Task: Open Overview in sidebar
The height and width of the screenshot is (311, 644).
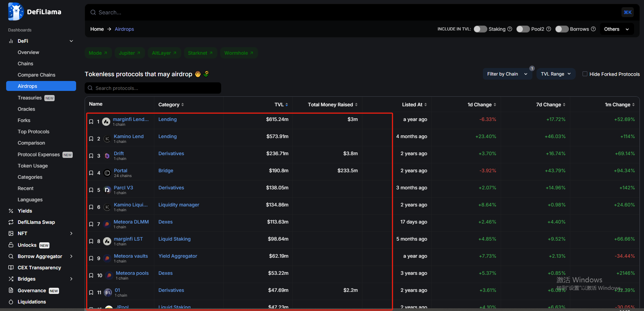Action: (x=28, y=52)
